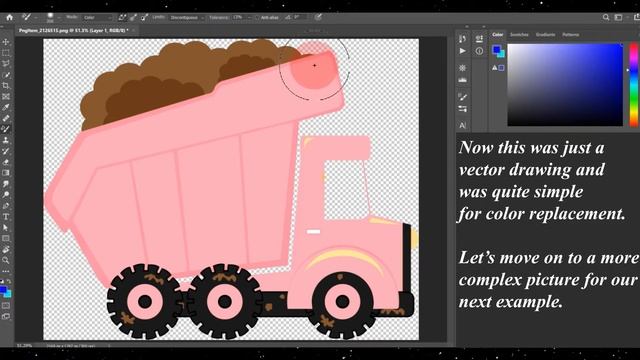The width and height of the screenshot is (640, 360).
Task: Open the Properties panel icon
Action: click(479, 39)
